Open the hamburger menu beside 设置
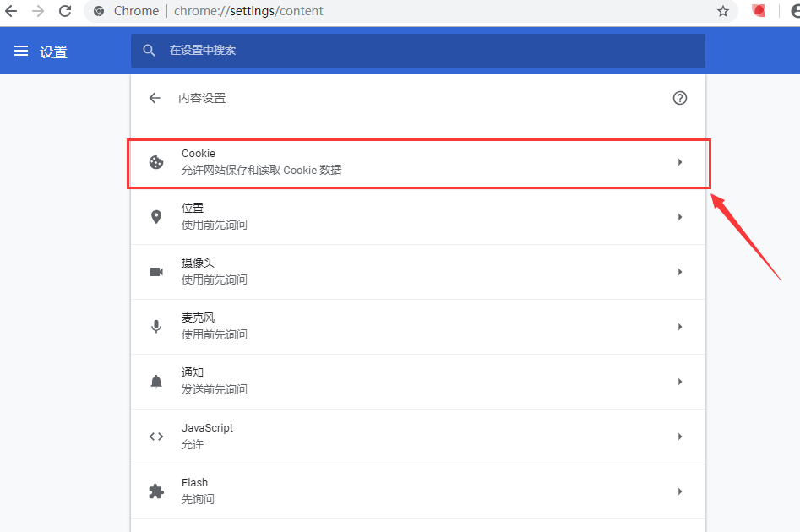The height and width of the screenshot is (532, 800). tap(21, 52)
